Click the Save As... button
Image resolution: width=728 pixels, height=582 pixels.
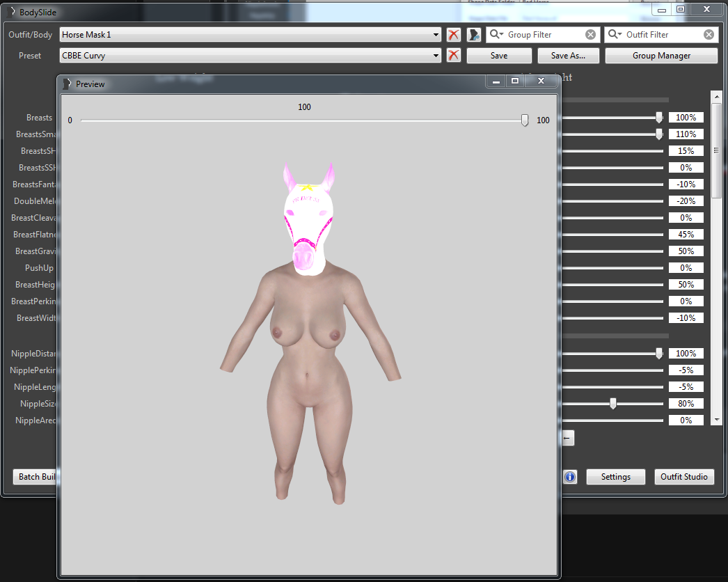pos(569,55)
